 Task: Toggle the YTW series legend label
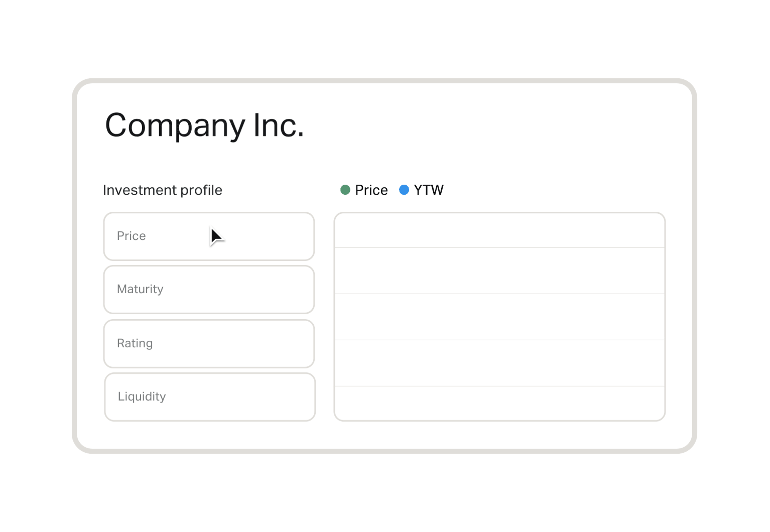click(429, 190)
